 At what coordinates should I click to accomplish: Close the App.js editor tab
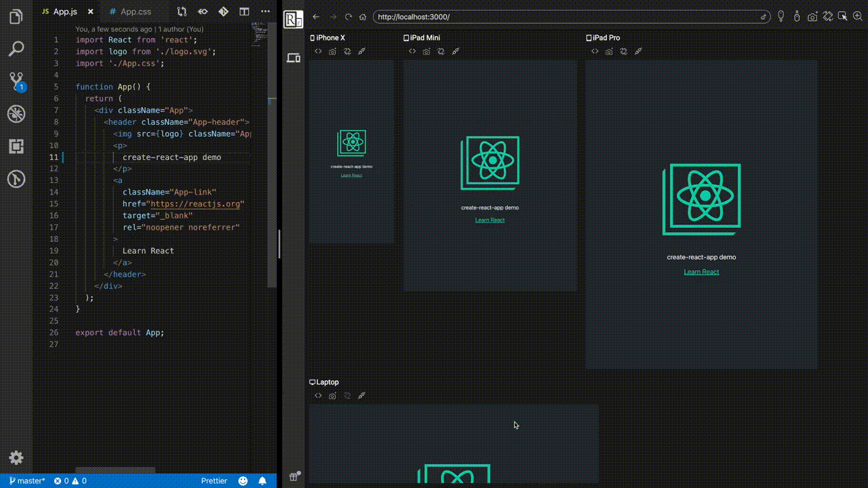pyautogui.click(x=89, y=12)
